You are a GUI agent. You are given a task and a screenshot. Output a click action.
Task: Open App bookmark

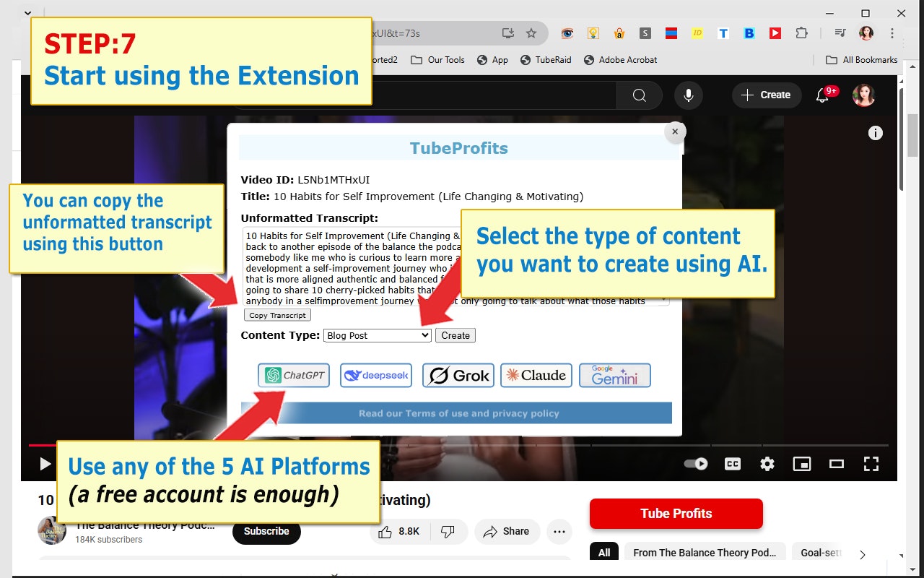point(492,60)
